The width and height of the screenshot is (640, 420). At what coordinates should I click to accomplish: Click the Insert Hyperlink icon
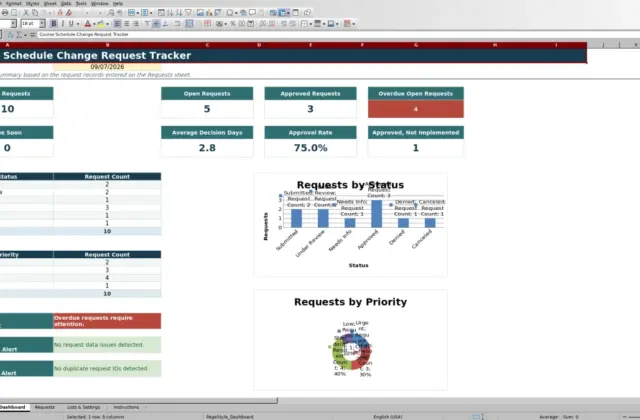[x=243, y=13]
